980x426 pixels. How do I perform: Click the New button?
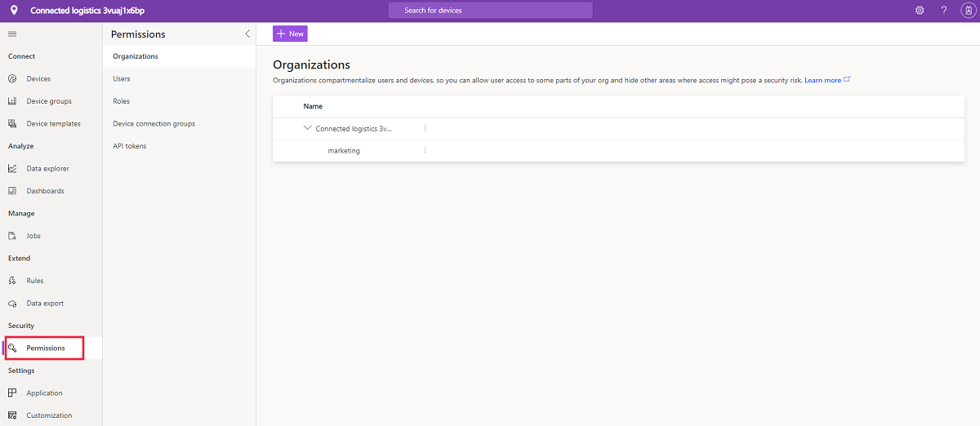[290, 33]
